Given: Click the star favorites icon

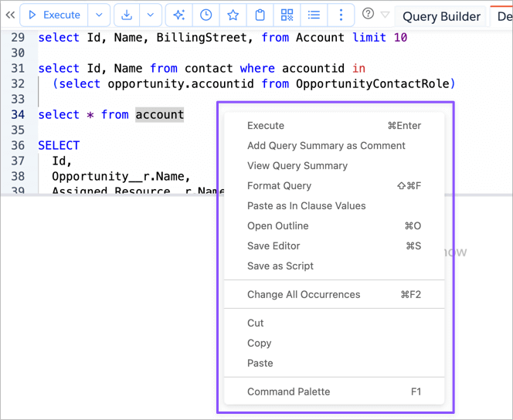Looking at the screenshot, I should click(233, 15).
